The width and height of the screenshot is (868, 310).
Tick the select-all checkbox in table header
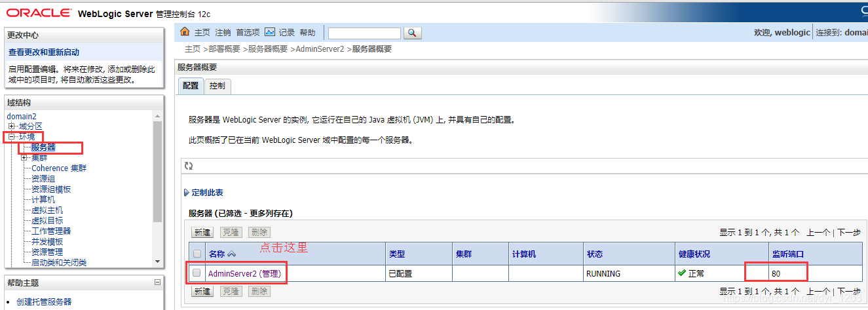197,254
